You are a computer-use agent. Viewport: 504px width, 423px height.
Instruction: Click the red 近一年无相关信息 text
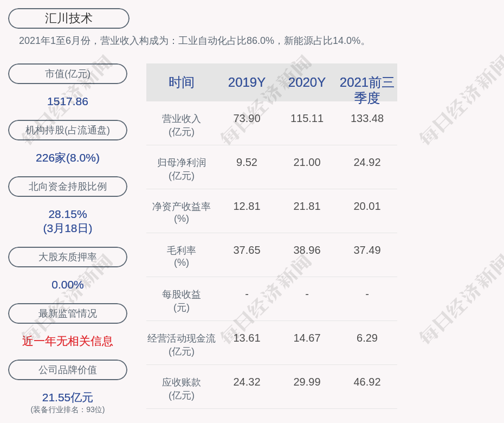(x=68, y=341)
